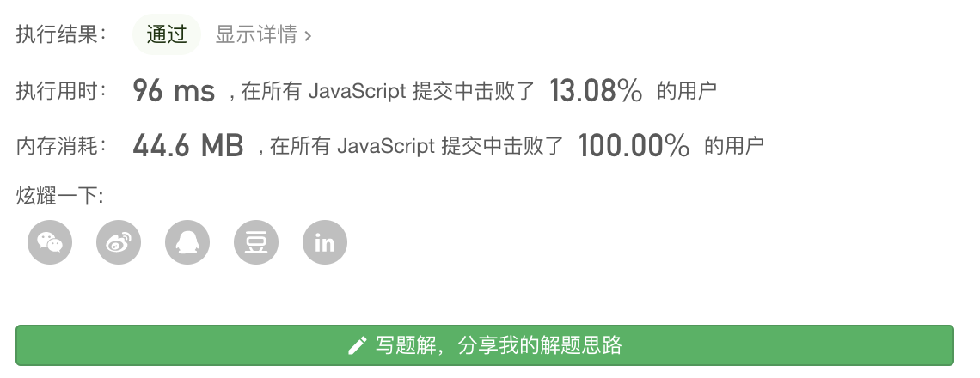Select the 100.00% memory percentile
980x378 pixels.
tap(634, 146)
